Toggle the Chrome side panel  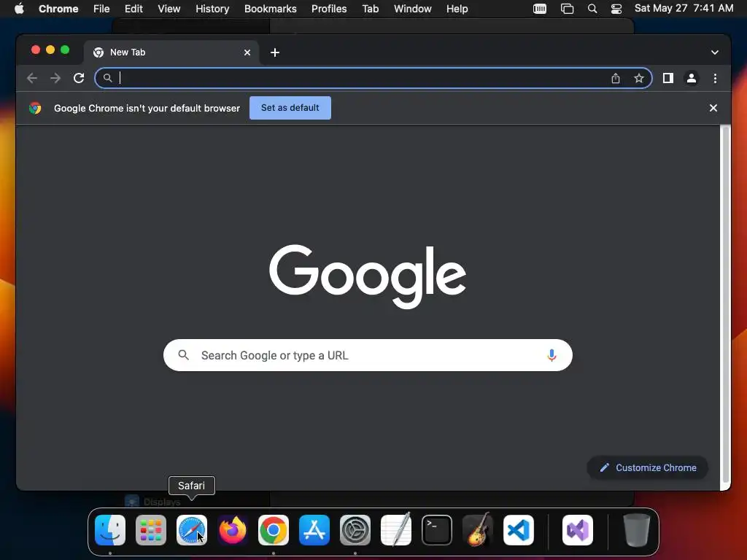tap(668, 78)
